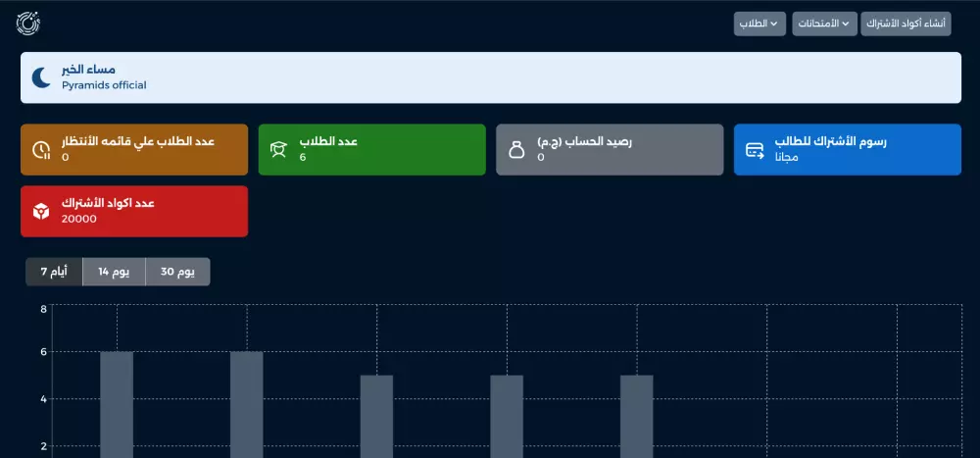Click the first chart bar from the left

[x=117, y=404]
